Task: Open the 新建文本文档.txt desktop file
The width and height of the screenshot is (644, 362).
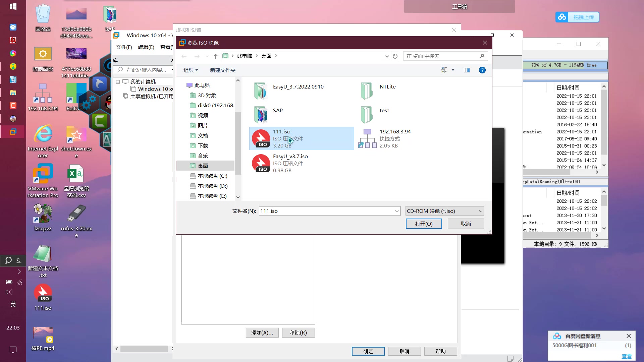Action: coord(43,261)
